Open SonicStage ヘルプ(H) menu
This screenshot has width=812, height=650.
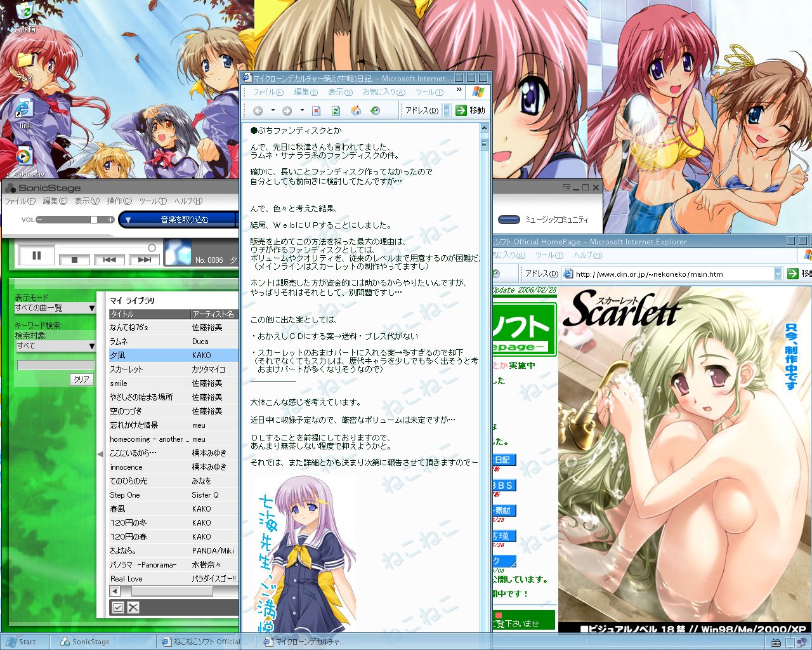[188, 201]
